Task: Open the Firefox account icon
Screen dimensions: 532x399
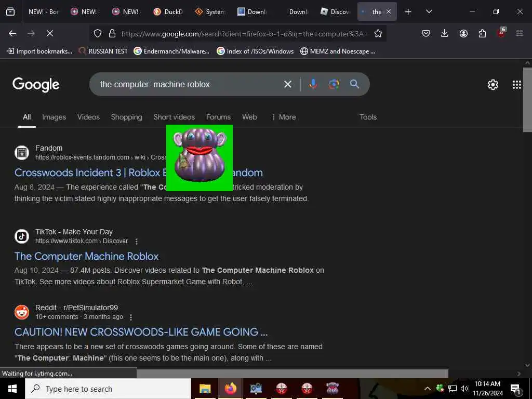Action: (x=463, y=33)
